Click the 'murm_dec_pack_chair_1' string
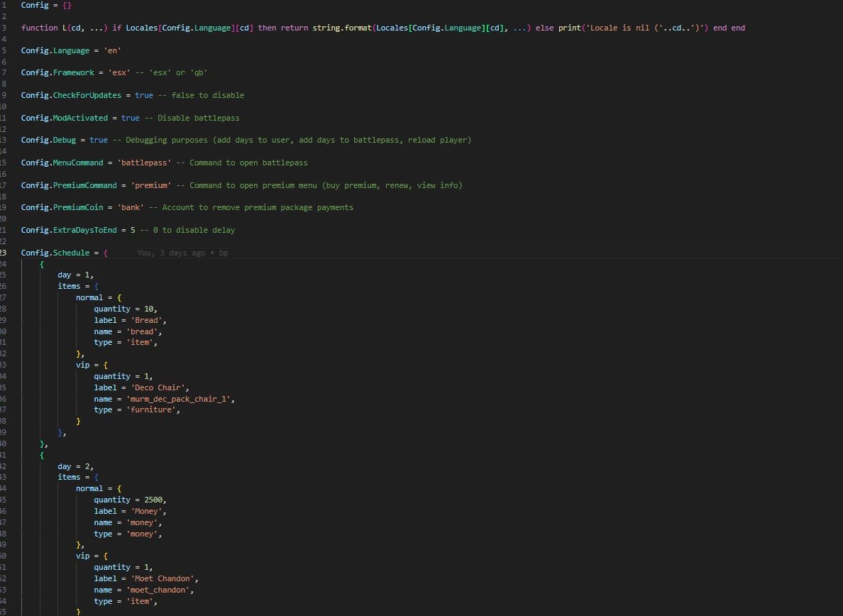843x616 pixels. 178,399
